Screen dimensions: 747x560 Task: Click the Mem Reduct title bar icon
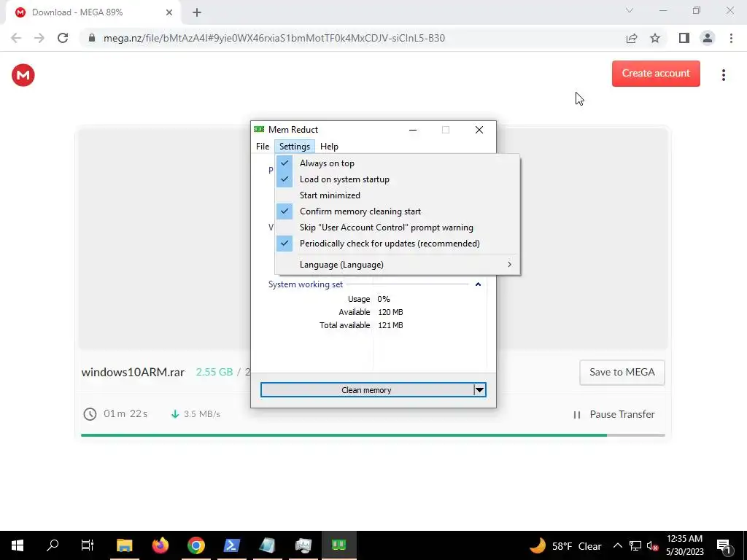point(259,130)
